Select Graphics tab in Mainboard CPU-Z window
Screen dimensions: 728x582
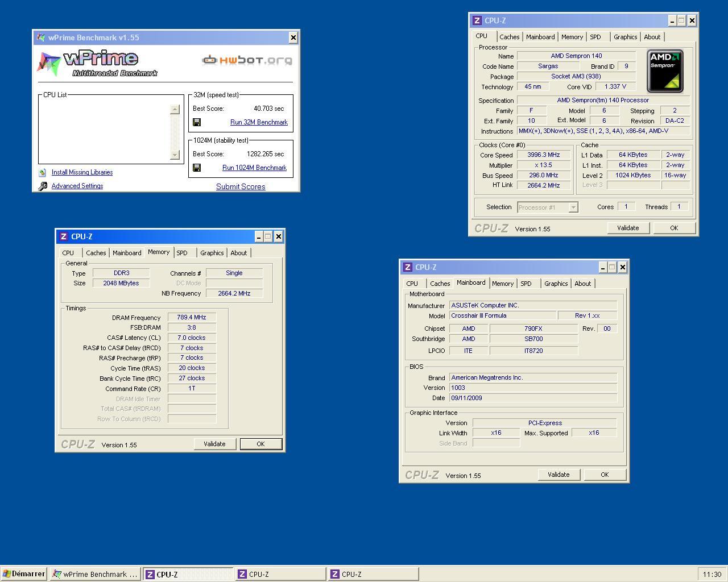556,284
